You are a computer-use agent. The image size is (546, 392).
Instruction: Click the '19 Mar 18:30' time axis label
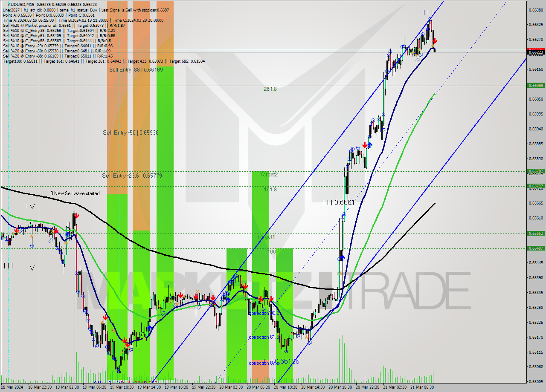177,387
